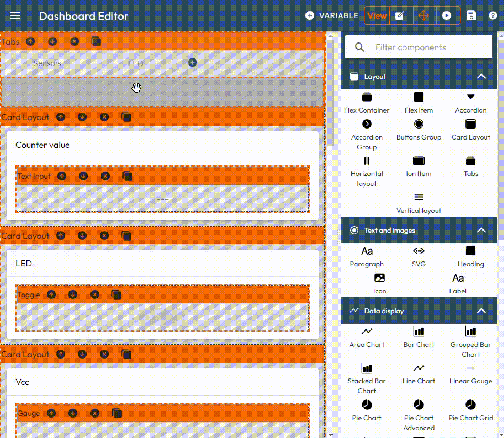Collapse the Layout section
The height and width of the screenshot is (438, 504).
pos(481,77)
